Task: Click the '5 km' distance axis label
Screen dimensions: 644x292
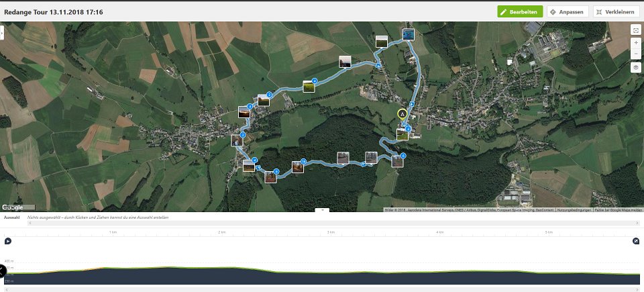Action: point(549,232)
